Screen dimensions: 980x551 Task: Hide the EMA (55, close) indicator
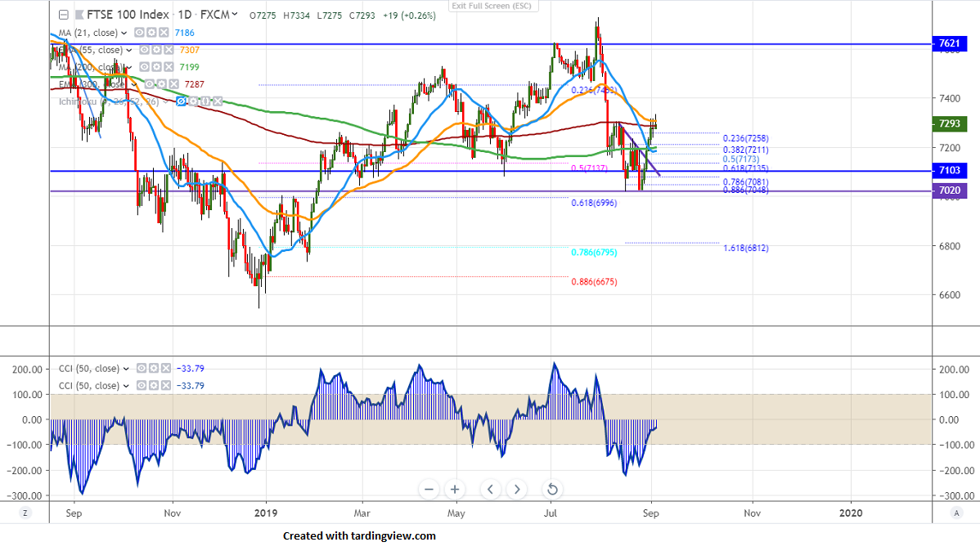[x=144, y=50]
